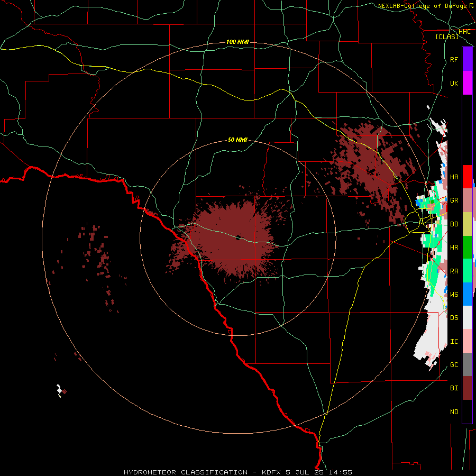Click the 50 NMI range ring label

click(237, 140)
